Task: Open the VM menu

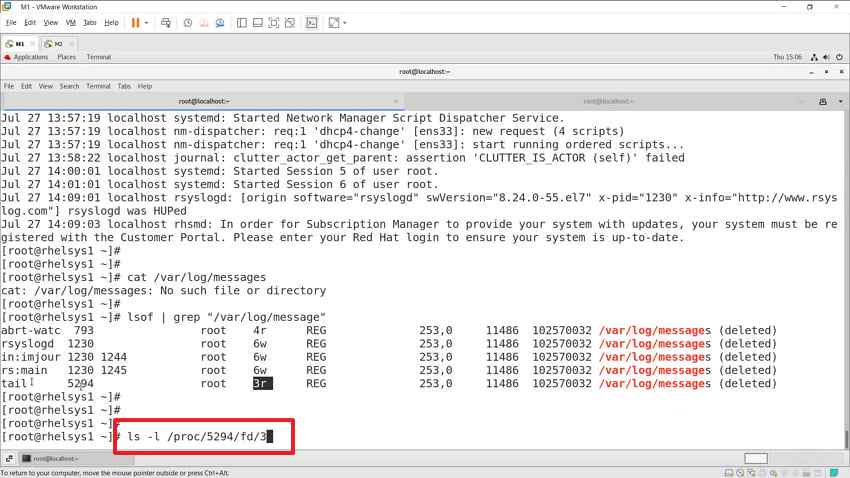Action: 70,23
